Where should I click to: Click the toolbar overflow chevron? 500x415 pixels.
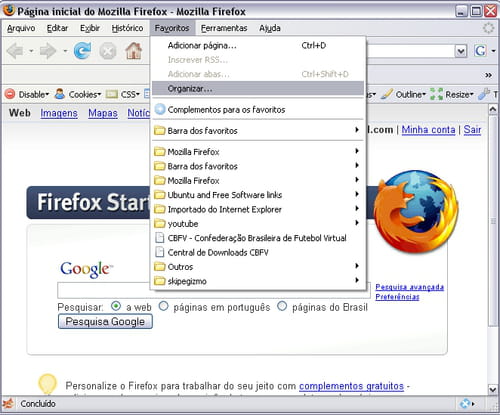(489, 75)
